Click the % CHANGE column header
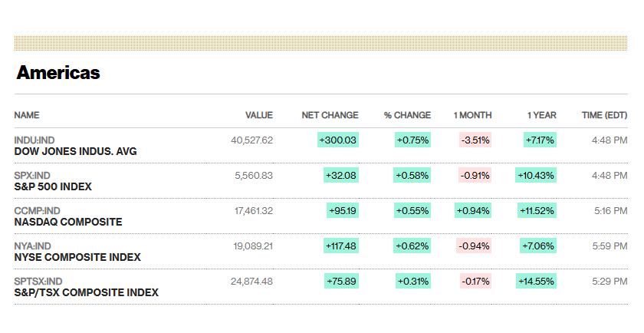644x333 pixels. (407, 115)
